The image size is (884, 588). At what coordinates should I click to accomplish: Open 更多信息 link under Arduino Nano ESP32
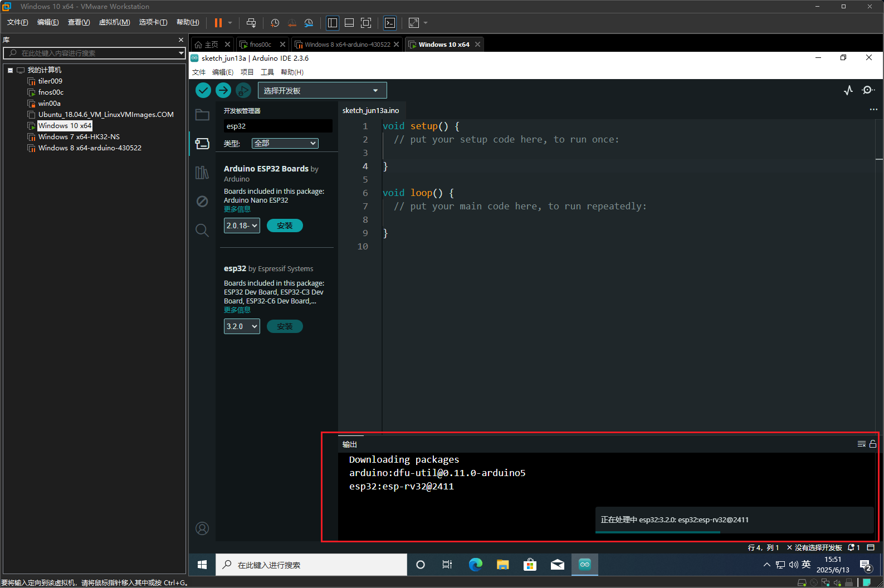pos(237,209)
